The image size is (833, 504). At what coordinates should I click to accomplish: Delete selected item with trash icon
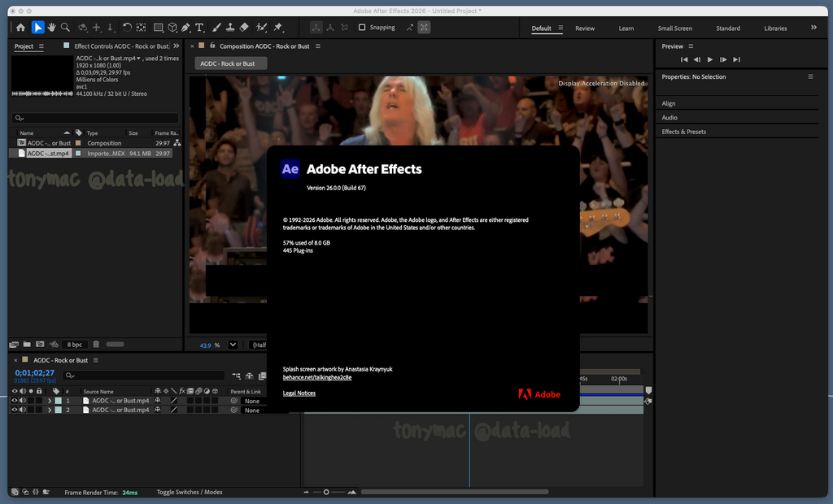pos(96,345)
